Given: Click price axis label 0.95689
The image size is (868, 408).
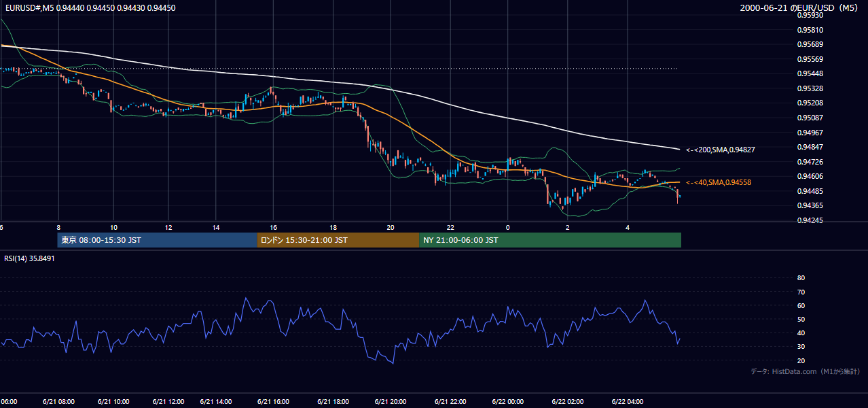Looking at the screenshot, I should (810, 44).
